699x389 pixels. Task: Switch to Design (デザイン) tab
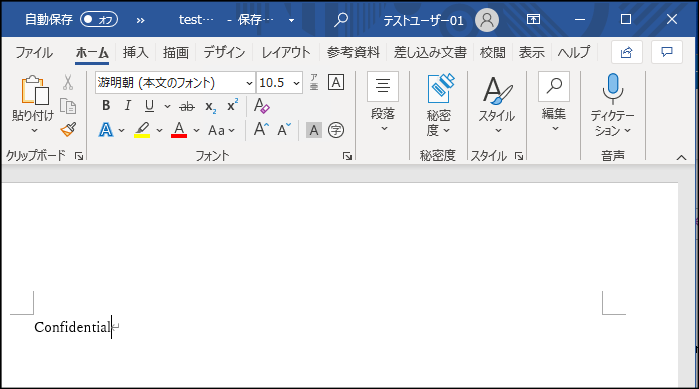224,53
